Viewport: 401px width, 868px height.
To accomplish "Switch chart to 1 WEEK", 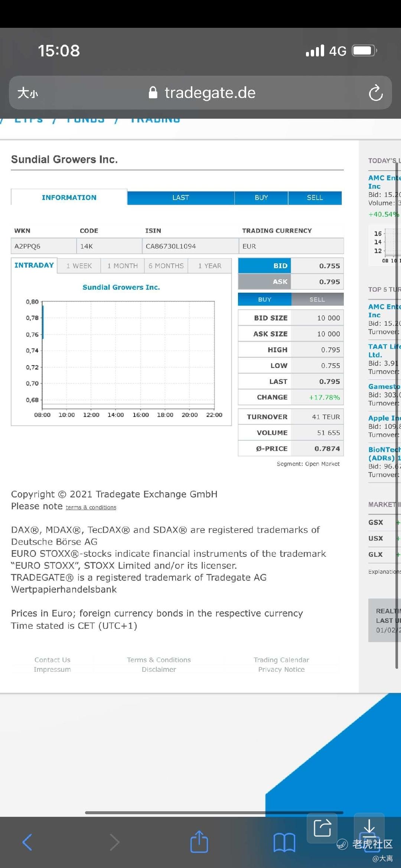I will click(79, 266).
